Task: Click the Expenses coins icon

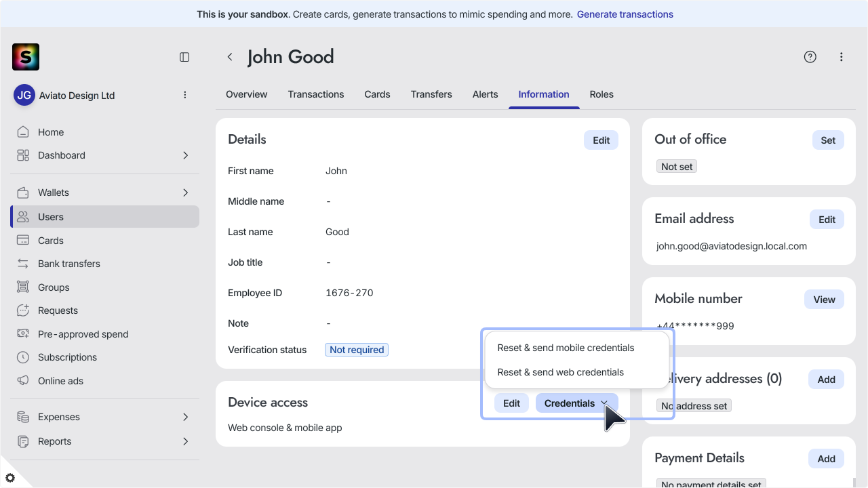Action: pyautogui.click(x=23, y=417)
